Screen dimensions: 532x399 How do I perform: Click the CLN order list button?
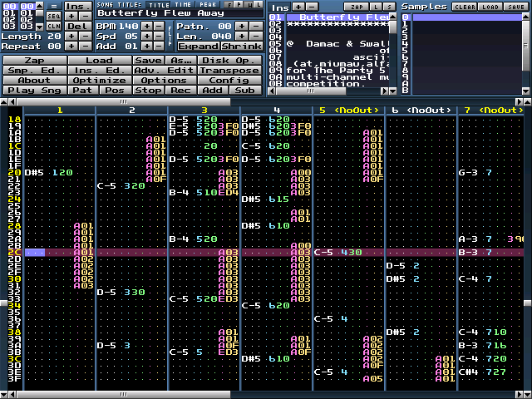pyautogui.click(x=53, y=26)
